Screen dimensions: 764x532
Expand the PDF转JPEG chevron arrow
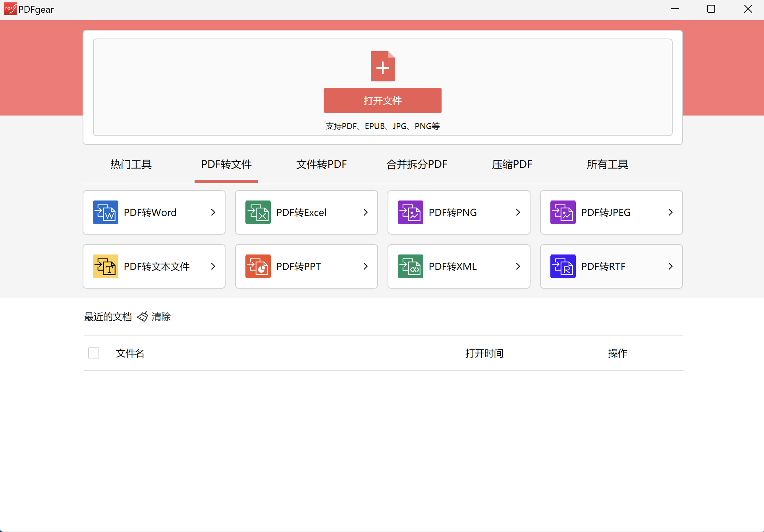point(671,212)
